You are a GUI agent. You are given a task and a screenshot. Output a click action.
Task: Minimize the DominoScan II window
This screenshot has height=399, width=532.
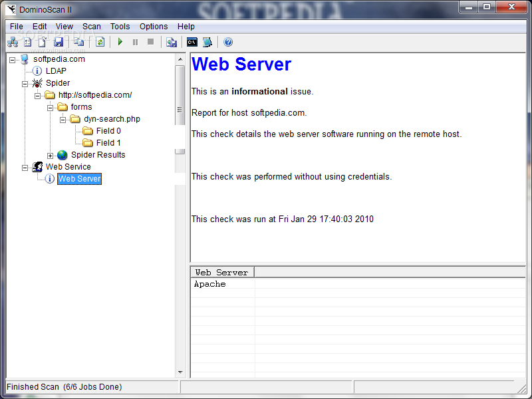(469, 7)
